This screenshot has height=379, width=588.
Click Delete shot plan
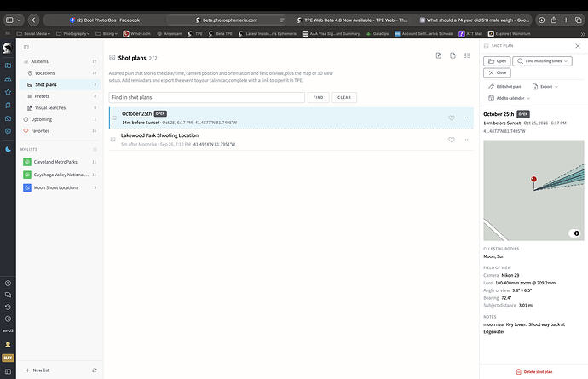(x=534, y=372)
